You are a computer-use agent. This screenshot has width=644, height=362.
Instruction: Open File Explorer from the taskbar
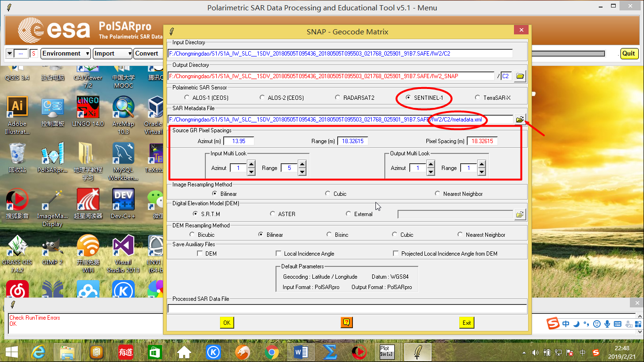[x=67, y=352]
